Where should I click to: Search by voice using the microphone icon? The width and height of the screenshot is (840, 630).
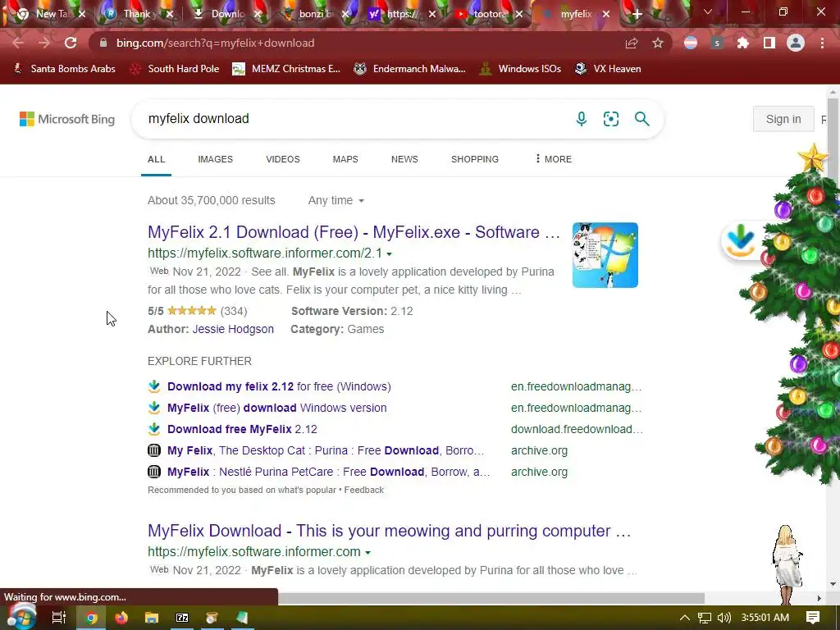[x=582, y=119]
